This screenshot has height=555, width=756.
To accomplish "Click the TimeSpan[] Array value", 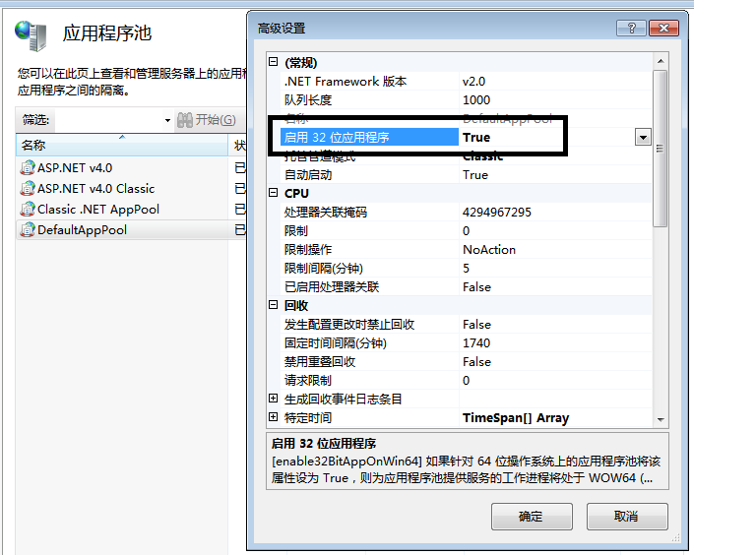I will [x=516, y=418].
